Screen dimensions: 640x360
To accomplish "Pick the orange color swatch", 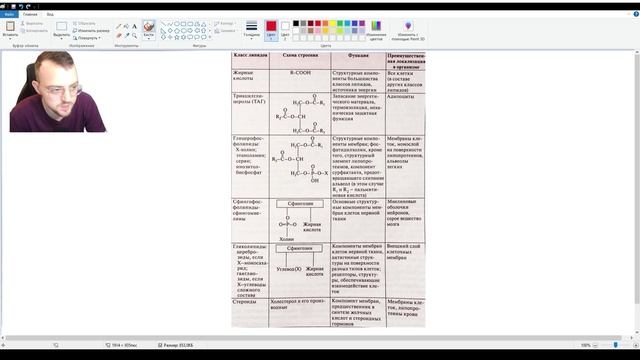I will point(325,23).
